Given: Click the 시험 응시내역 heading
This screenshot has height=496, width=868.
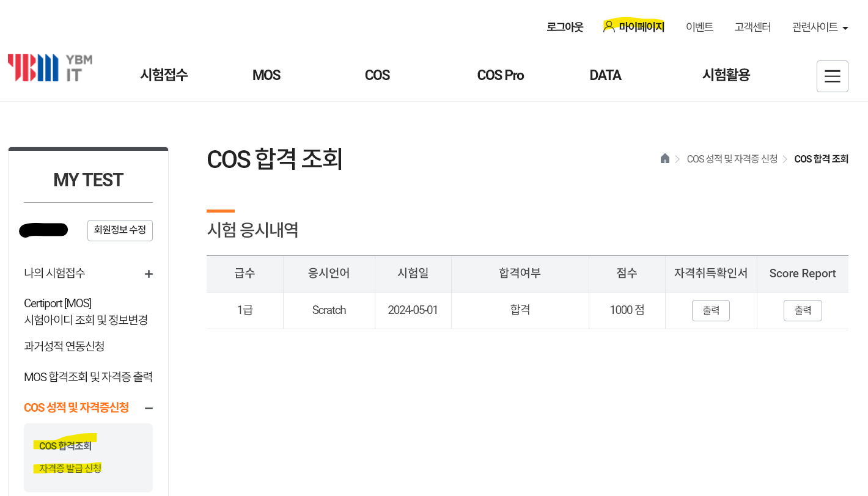Looking at the screenshot, I should (x=252, y=230).
